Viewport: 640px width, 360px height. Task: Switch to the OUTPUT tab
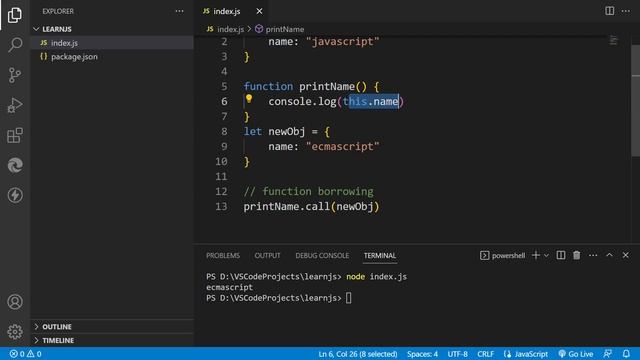click(267, 256)
